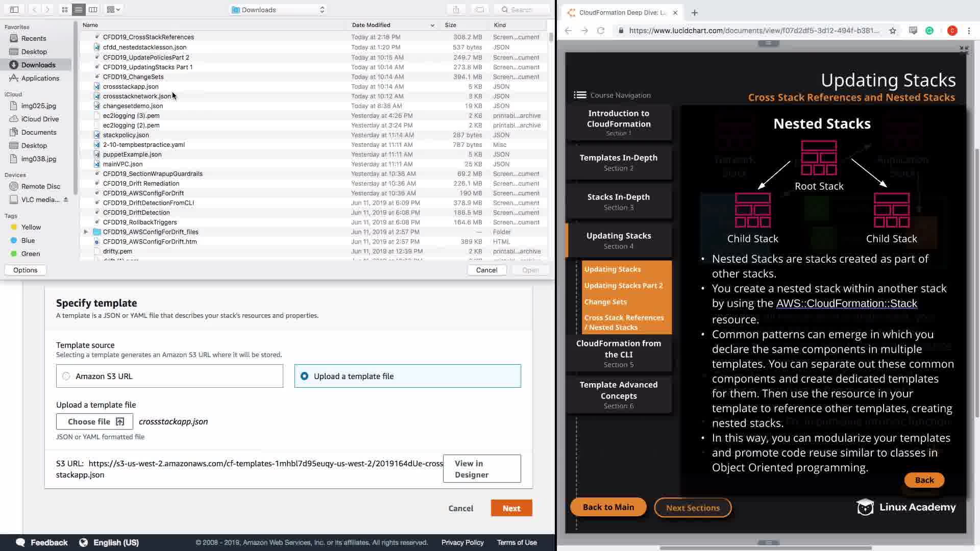Switch file dialog to icon view
Screen dimensions: 980x551
tap(65, 9)
